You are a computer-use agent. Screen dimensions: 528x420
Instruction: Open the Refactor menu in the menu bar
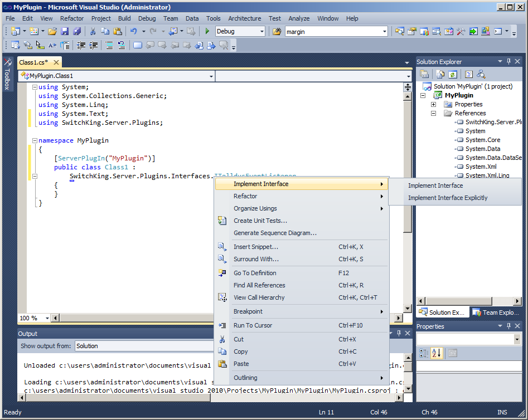72,18
